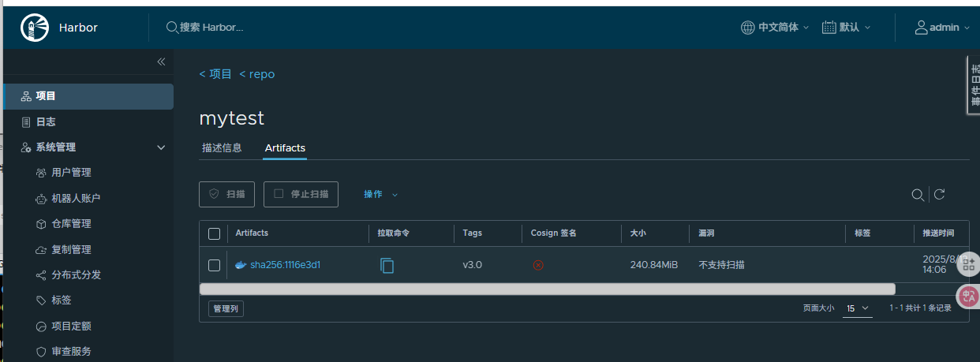Click the 240.84MiB size value

654,265
